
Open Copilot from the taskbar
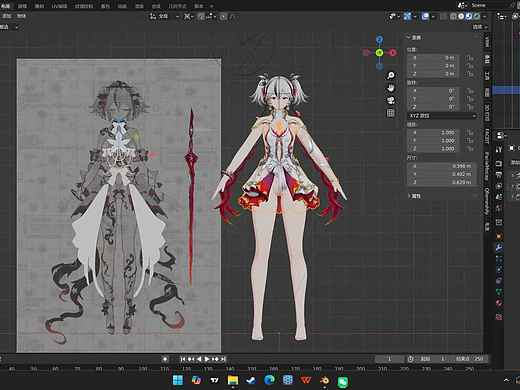pos(196,380)
